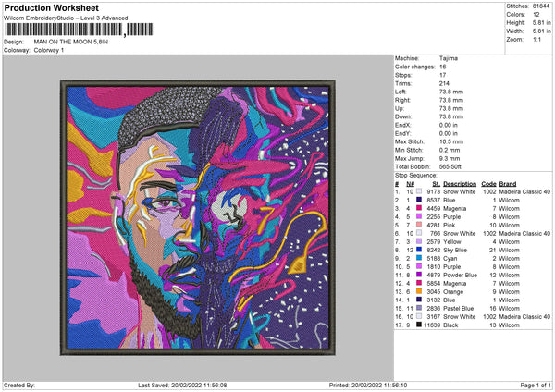Click the 'Brand' column header
This screenshot has height=392, width=555.
pos(508,184)
